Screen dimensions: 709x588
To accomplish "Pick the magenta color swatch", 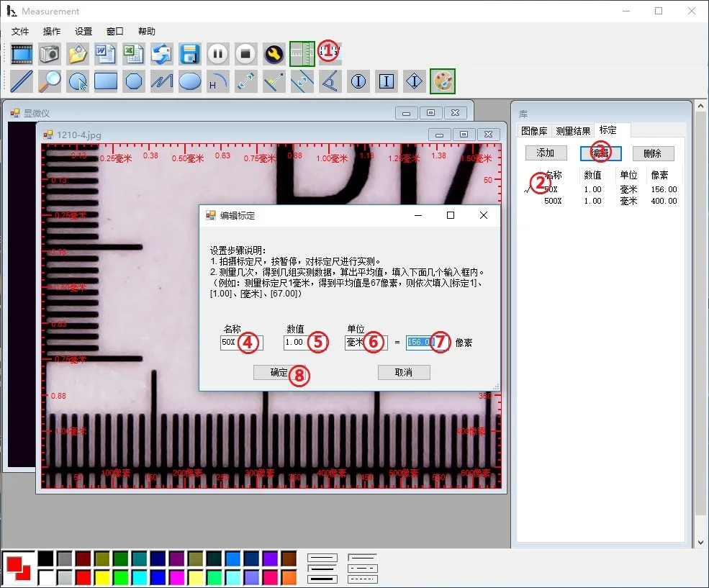I will click(177, 578).
